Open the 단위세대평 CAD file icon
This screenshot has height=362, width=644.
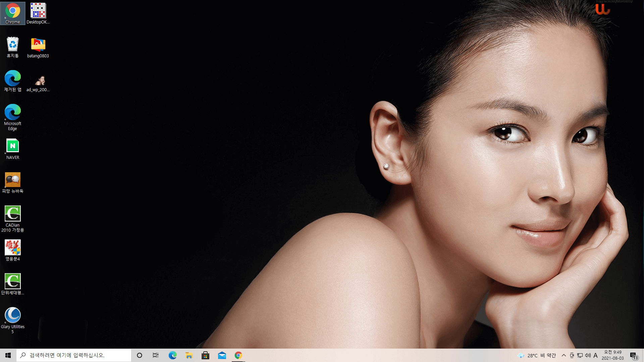13,284
